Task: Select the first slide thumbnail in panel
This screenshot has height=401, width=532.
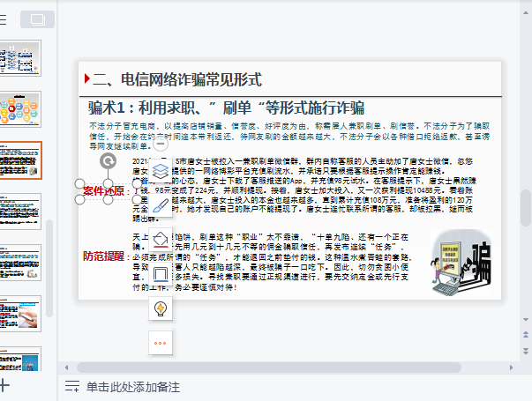Action: coord(19,59)
